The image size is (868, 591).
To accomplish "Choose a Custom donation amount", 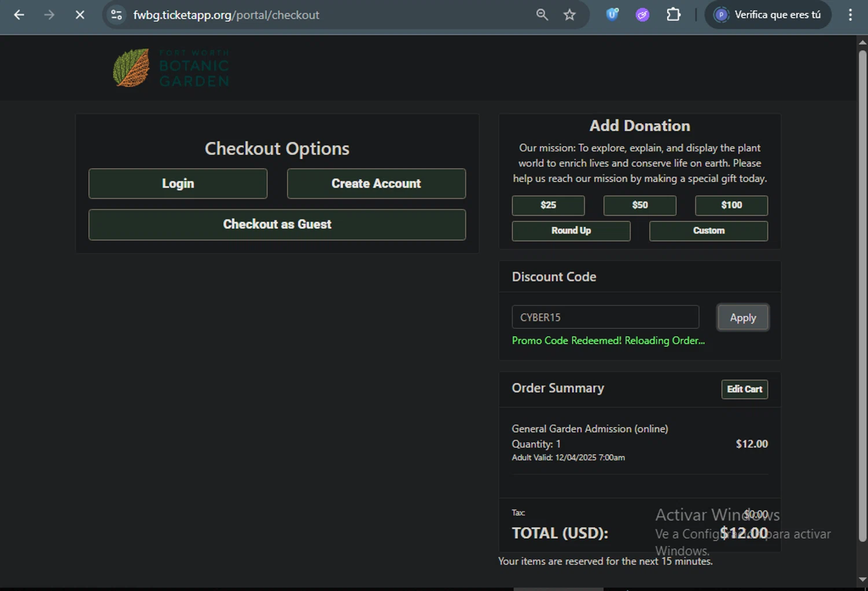I will [708, 231].
